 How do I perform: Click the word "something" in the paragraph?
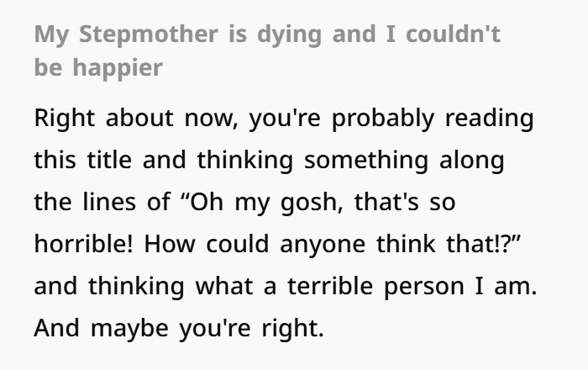coord(366,161)
